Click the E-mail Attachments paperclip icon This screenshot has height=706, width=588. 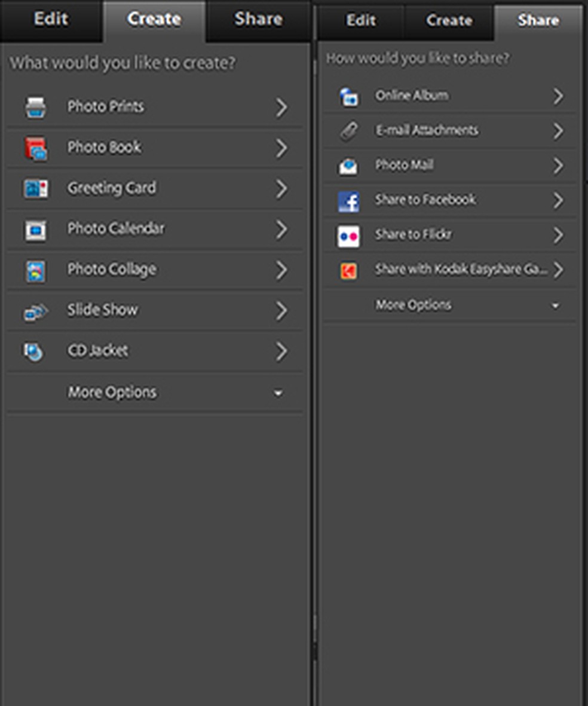click(348, 132)
